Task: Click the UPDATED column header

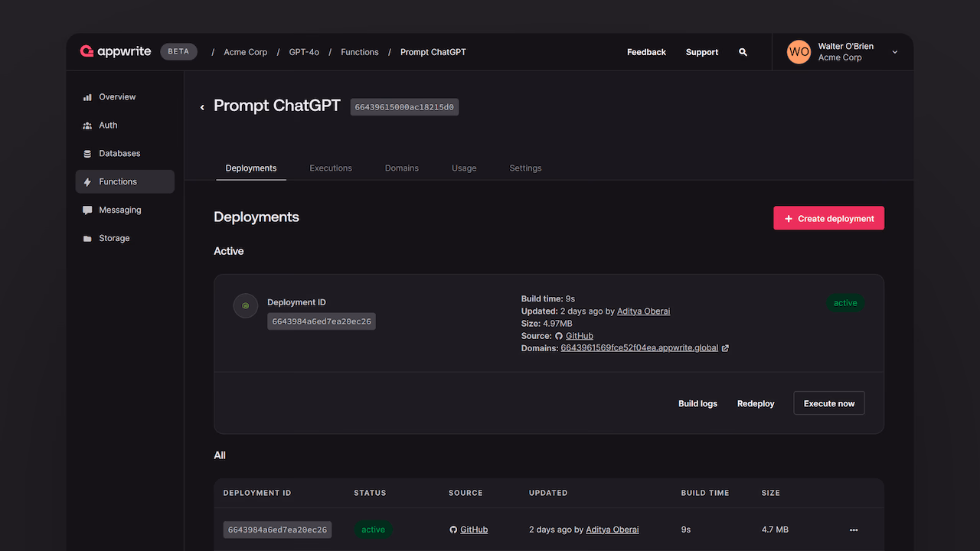Action: click(548, 493)
